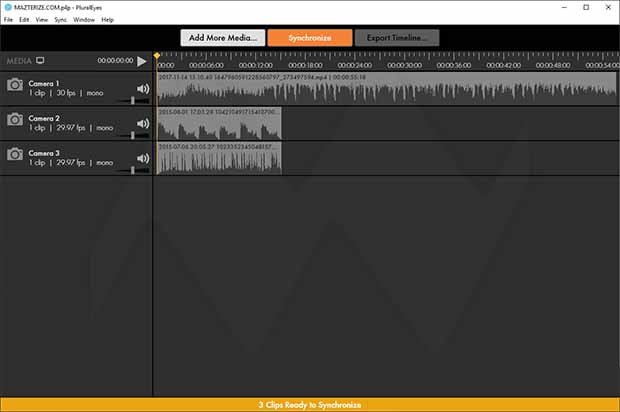Mute the Camera 2 audio speaker
The width and height of the screenshot is (620, 412).
(143, 123)
